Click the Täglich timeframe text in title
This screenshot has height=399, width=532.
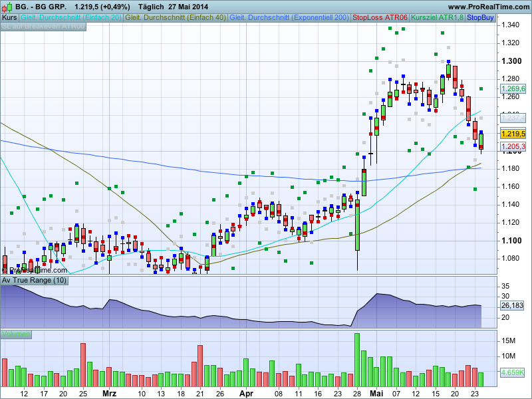[x=151, y=7]
